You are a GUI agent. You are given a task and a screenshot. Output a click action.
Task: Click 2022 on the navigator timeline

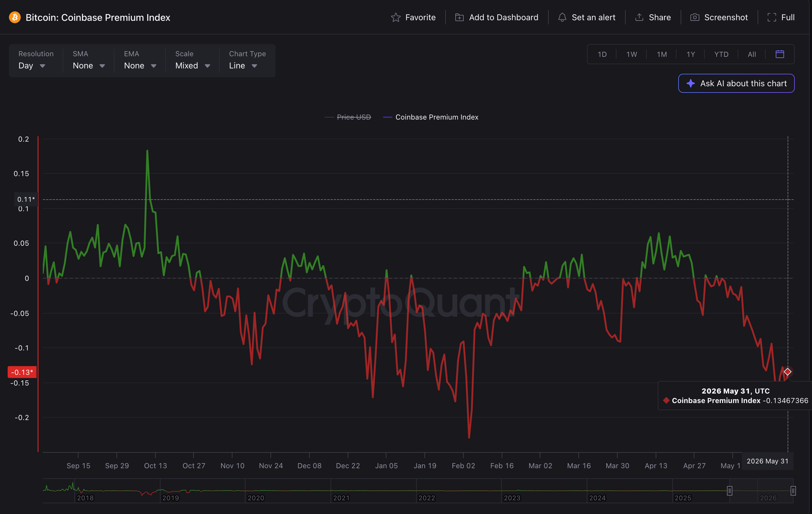tap(427, 498)
